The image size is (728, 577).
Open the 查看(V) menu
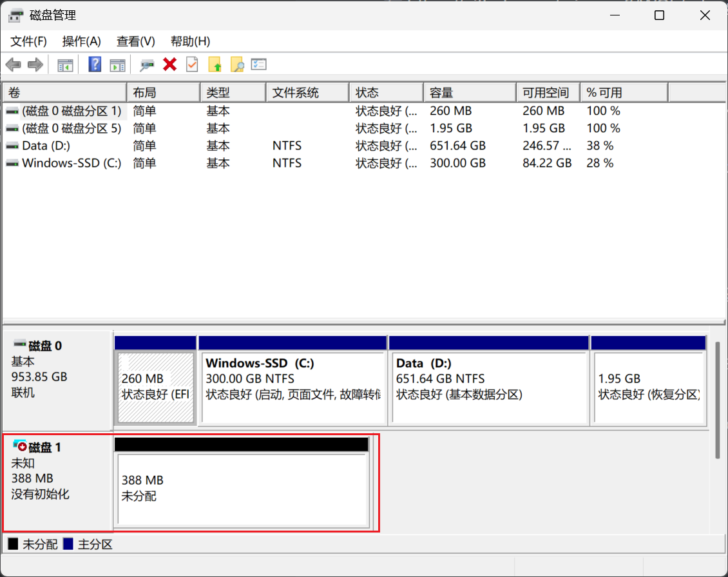pyautogui.click(x=135, y=41)
